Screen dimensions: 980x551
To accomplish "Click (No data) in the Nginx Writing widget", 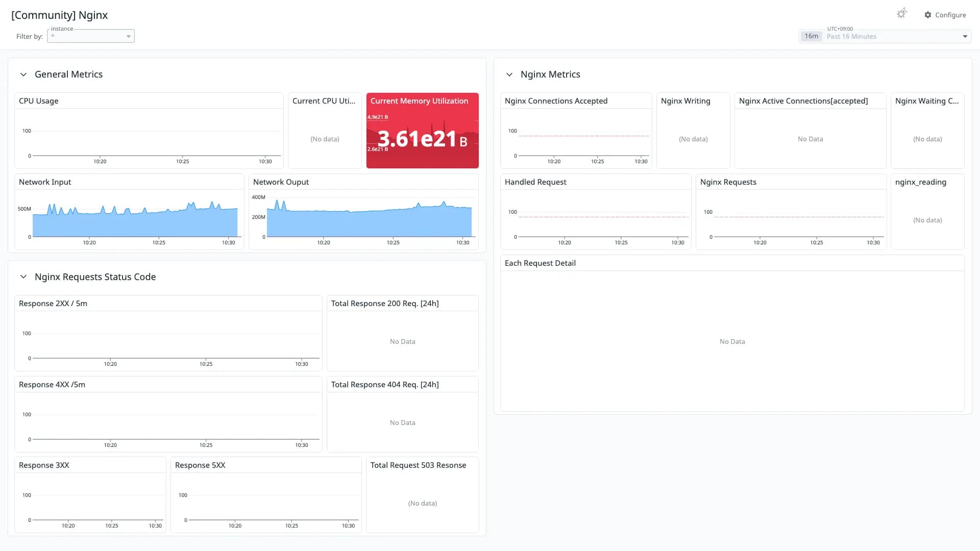I will click(693, 139).
